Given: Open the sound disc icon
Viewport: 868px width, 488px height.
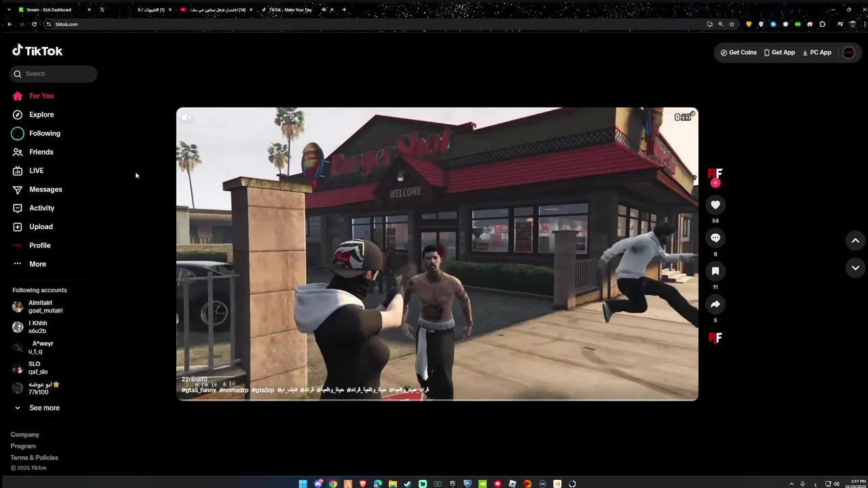Looking at the screenshot, I should [715, 338].
